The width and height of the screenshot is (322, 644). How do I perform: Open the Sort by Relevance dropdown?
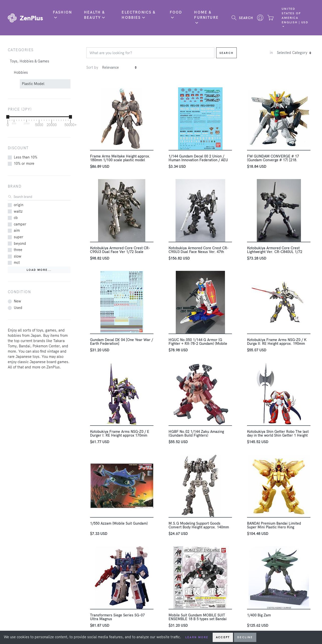point(119,67)
